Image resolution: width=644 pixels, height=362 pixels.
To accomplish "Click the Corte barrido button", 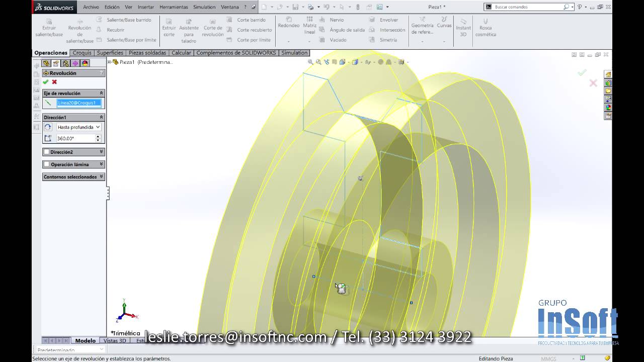I will (247, 20).
